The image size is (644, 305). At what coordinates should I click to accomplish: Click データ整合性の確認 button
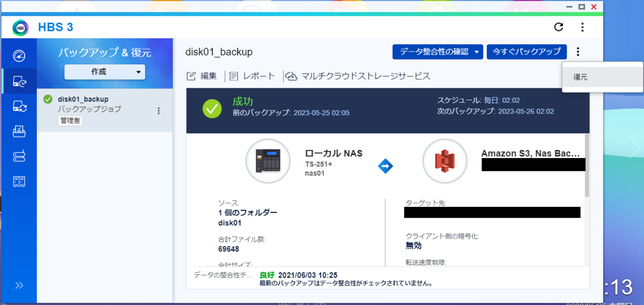point(438,51)
